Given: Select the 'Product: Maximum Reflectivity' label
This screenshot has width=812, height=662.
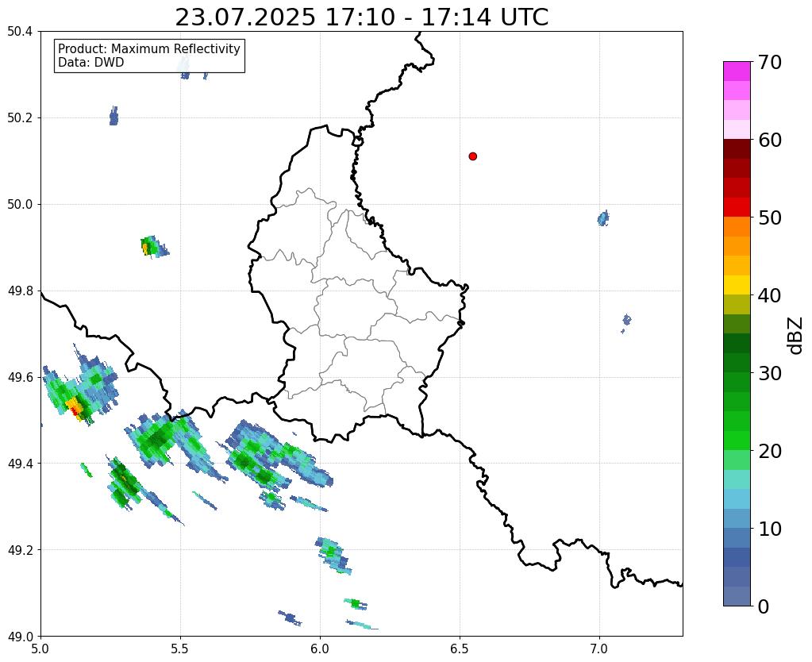Looking at the screenshot, I should (149, 48).
